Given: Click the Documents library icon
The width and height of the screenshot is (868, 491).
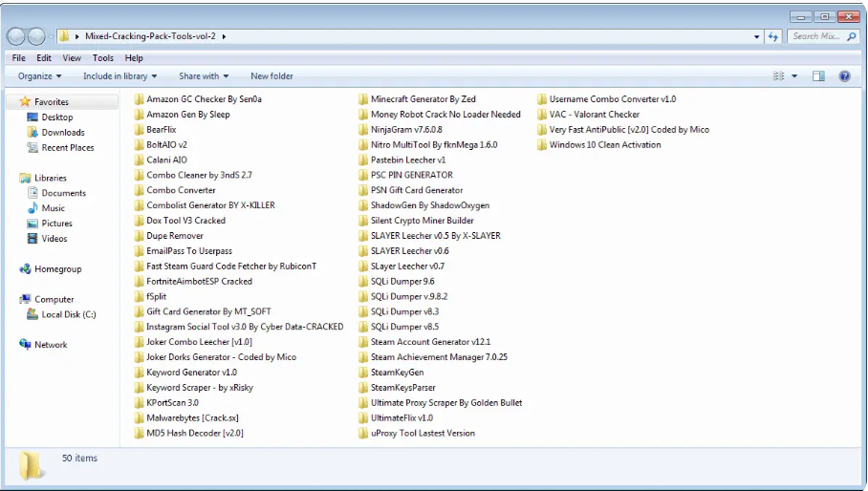Looking at the screenshot, I should click(x=33, y=193).
